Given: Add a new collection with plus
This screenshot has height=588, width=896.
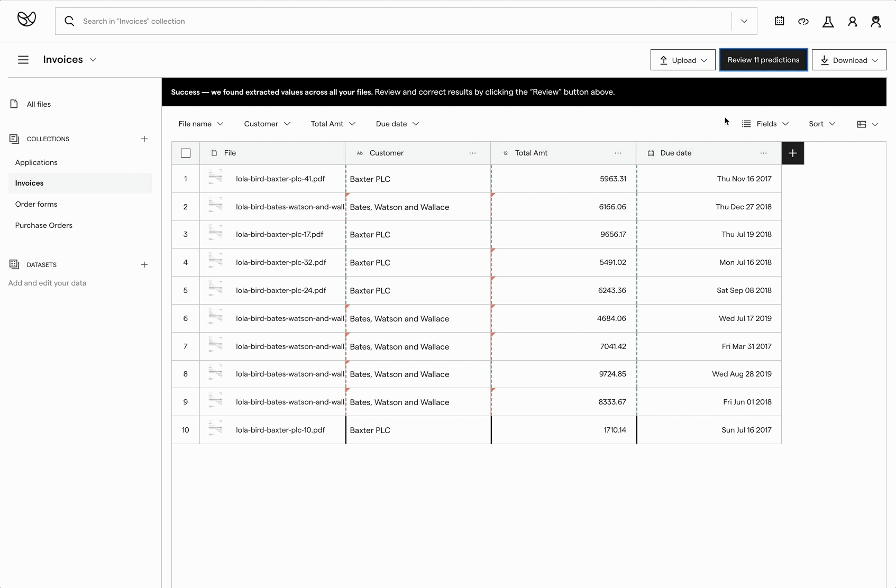Looking at the screenshot, I should [144, 139].
